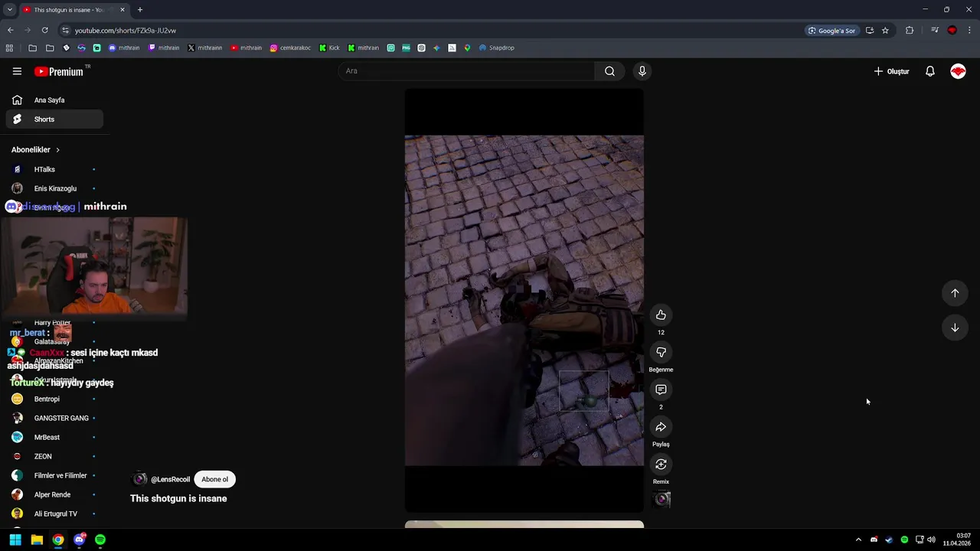Open Spotify from taskbar
The width and height of the screenshot is (980, 551).
pos(100,540)
